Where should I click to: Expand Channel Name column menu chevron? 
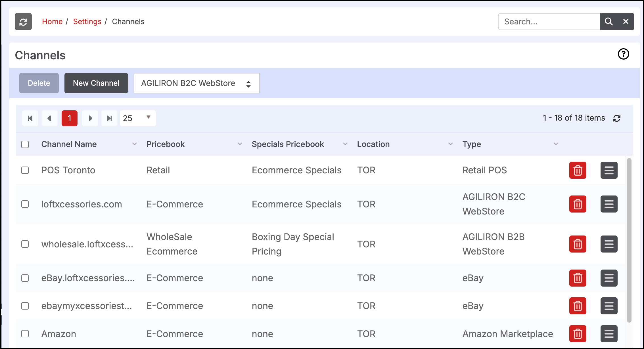pos(135,144)
